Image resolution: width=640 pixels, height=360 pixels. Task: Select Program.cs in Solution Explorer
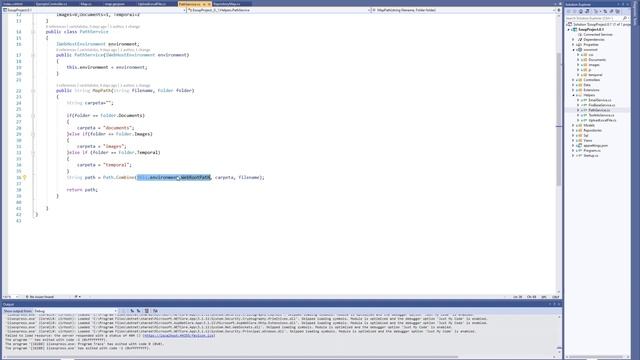[592, 151]
